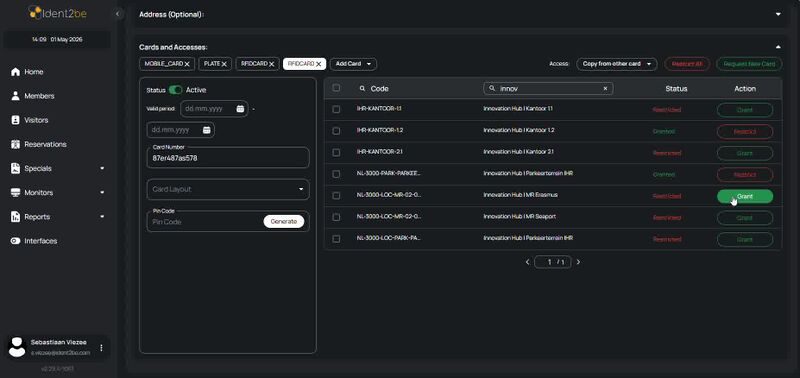The image size is (800, 378).
Task: Click the 'innov' search input
Action: [x=548, y=89]
